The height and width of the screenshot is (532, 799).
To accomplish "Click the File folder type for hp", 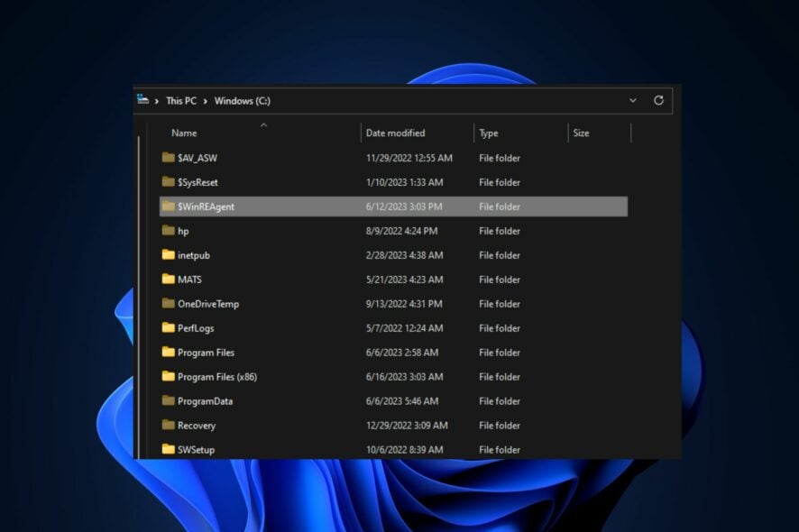I will (x=500, y=232).
